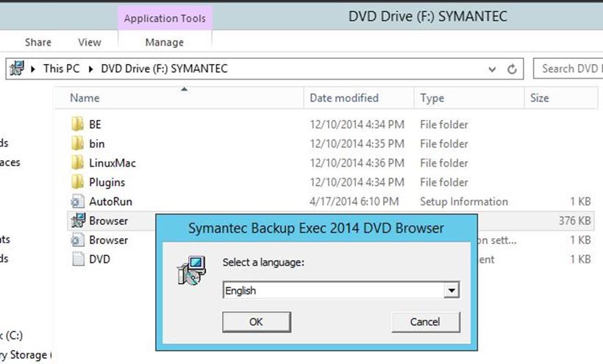This screenshot has height=364, width=603.
Task: Click the installer icon in the language dialog
Action: 191,270
